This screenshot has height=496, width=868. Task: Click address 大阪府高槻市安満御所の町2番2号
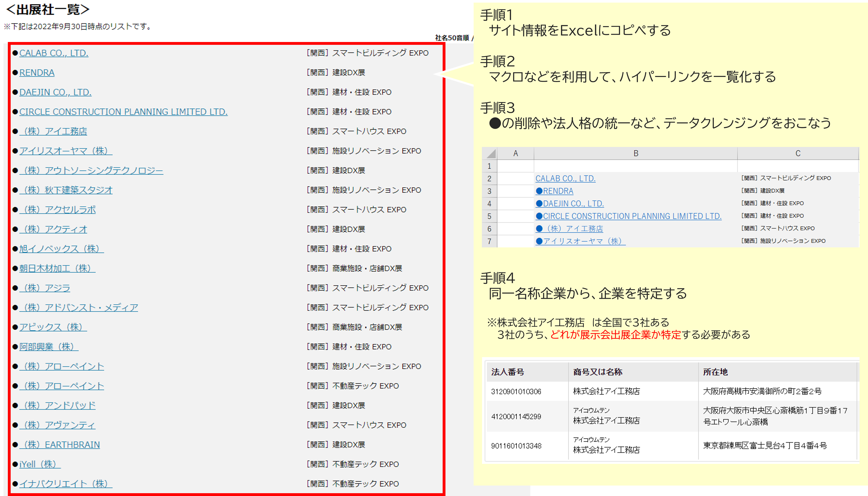pyautogui.click(x=762, y=391)
